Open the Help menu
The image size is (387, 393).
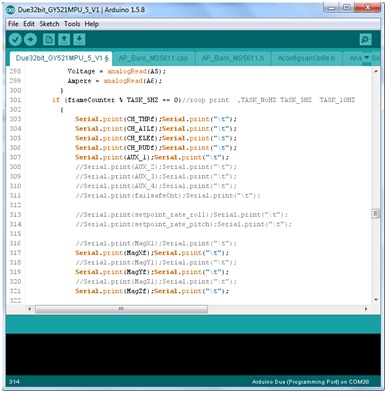point(91,24)
